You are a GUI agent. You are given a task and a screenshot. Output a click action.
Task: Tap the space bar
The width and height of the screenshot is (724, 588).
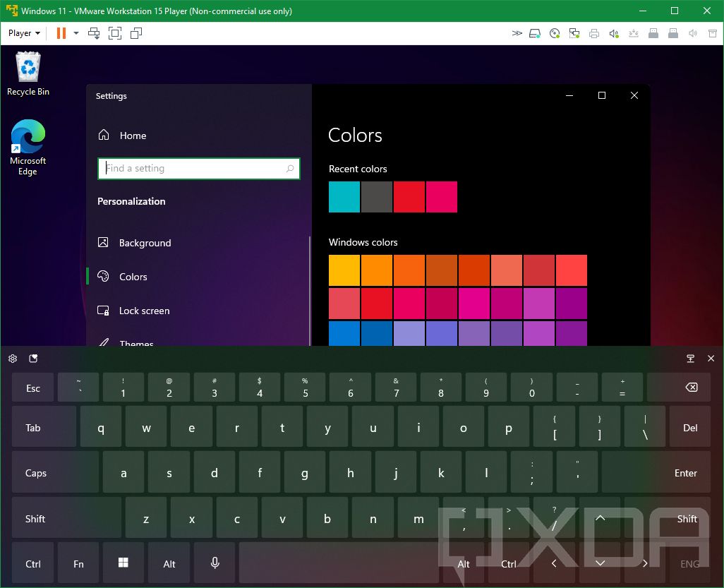(339, 563)
